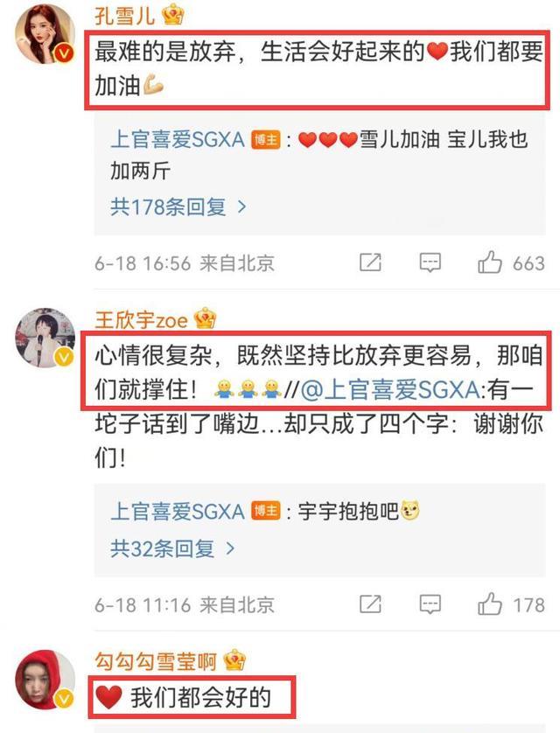Screen dimensions: 560x733
Task: Expand 共32条回复 replies
Action: pos(172,548)
